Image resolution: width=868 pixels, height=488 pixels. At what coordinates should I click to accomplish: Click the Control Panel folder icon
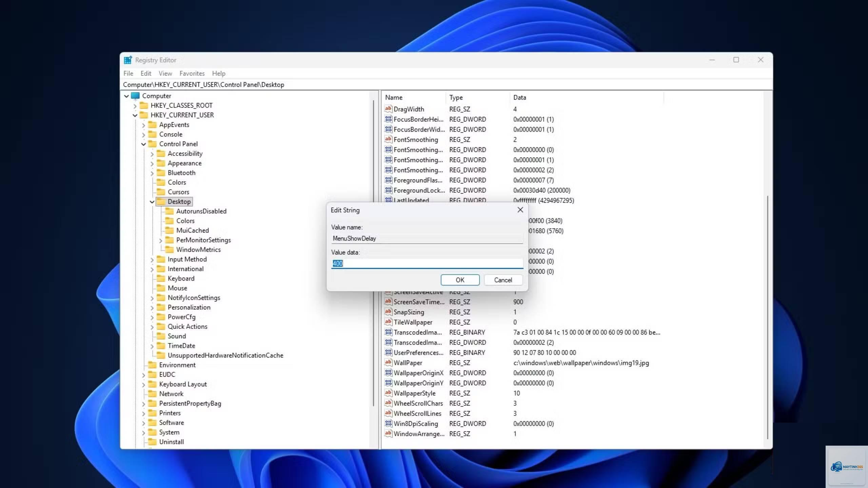point(152,144)
